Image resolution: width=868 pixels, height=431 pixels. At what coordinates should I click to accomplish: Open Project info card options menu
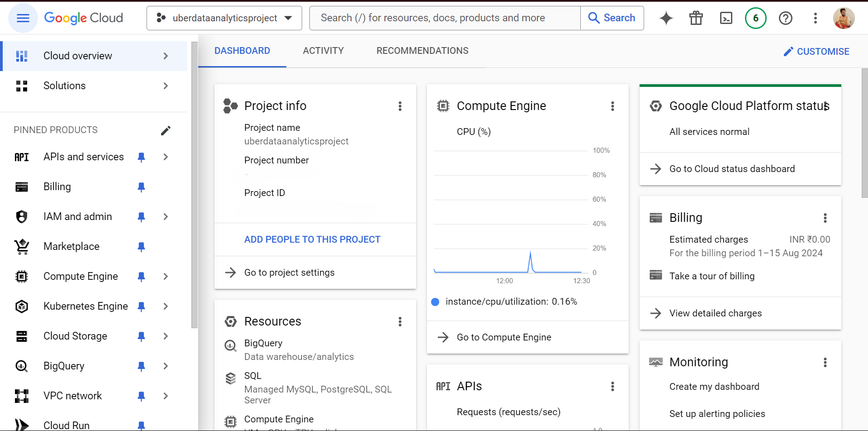[400, 106]
